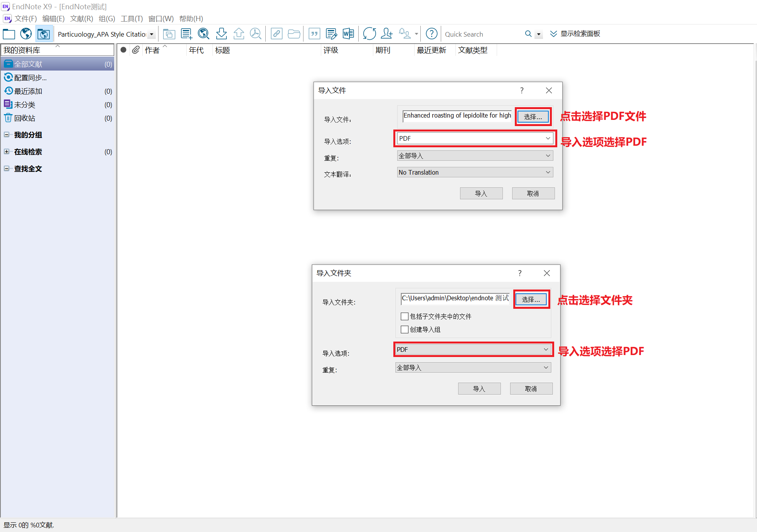This screenshot has width=757, height=532.
Task: Click 取消 button in 导入文件 dialog
Action: coord(533,194)
